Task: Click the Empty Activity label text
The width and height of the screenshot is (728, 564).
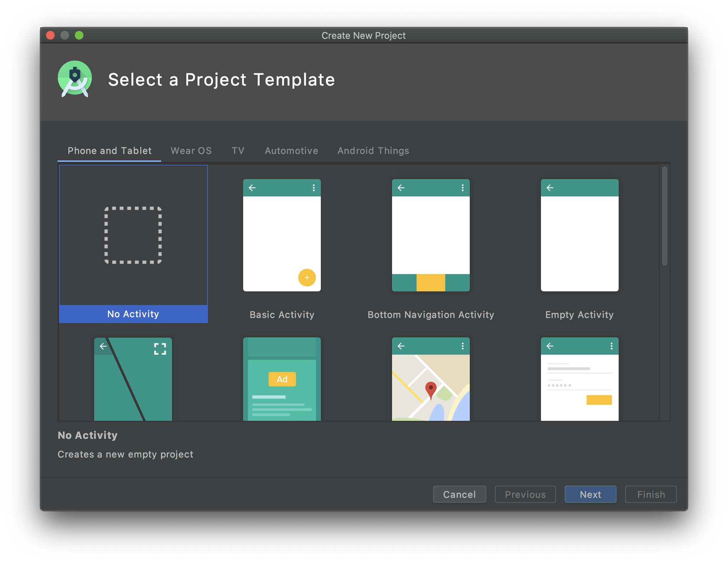Action: (x=579, y=315)
